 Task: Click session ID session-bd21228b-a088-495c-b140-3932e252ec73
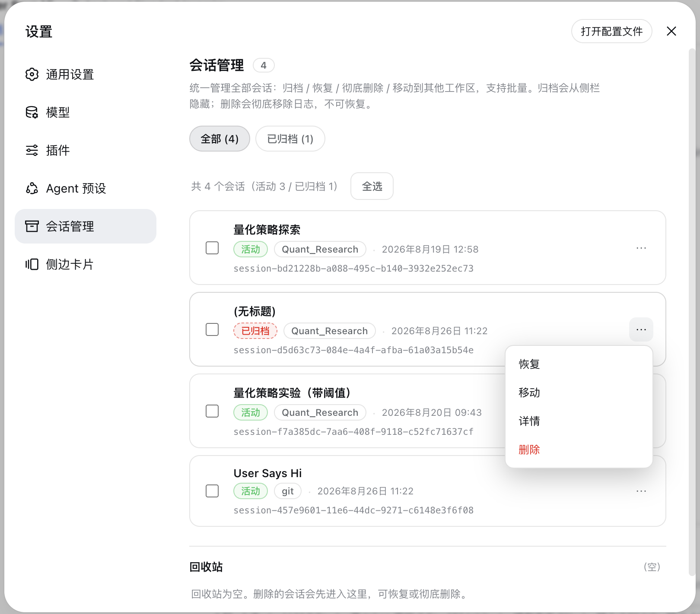point(353,269)
